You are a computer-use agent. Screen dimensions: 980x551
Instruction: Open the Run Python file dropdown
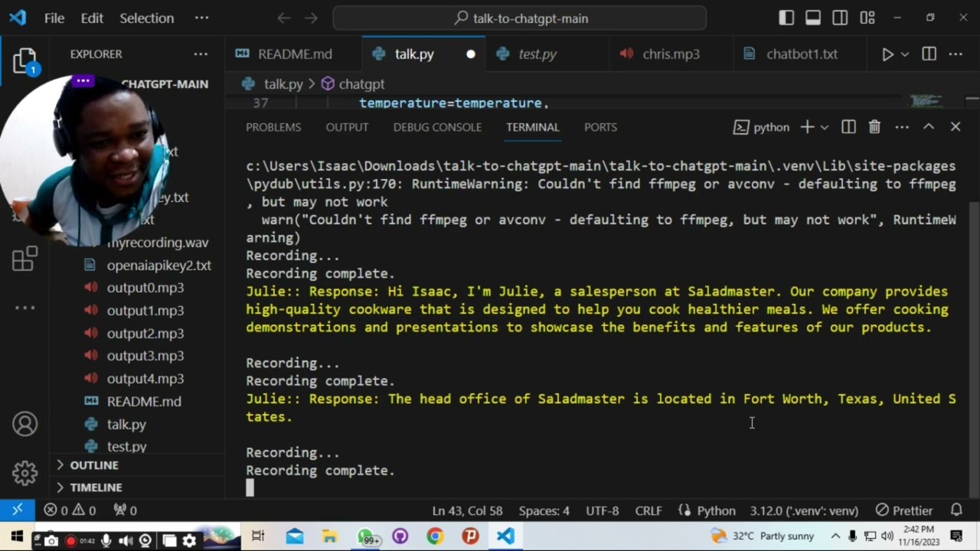coord(905,54)
